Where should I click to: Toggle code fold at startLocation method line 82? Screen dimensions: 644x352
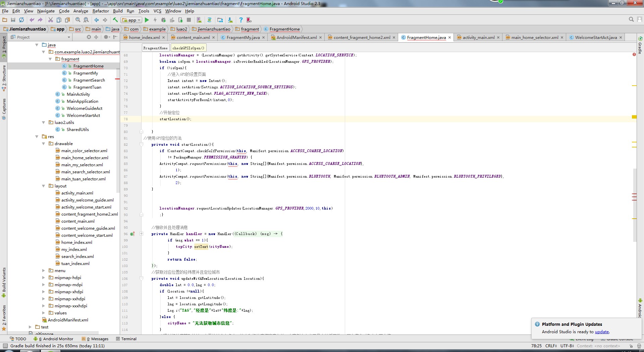[x=141, y=144]
